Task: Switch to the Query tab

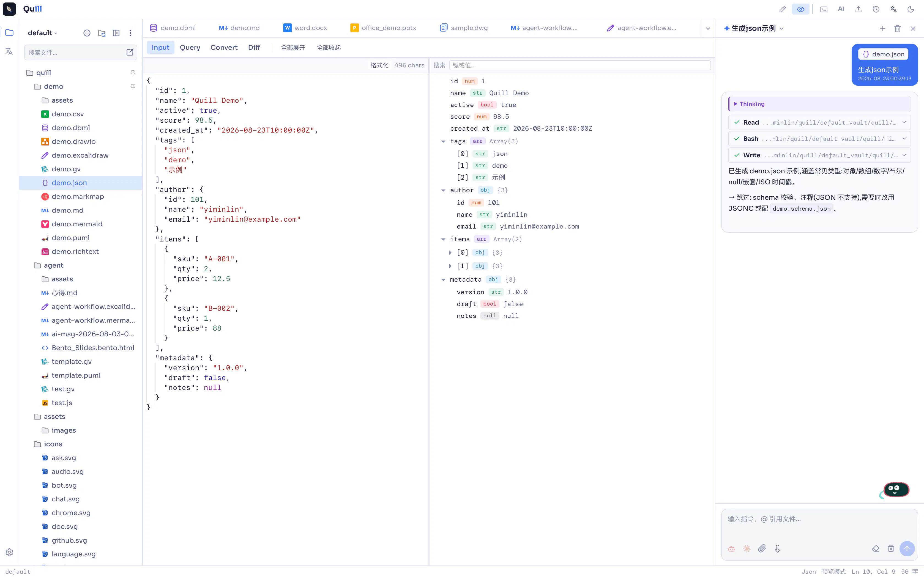Action: (190, 47)
